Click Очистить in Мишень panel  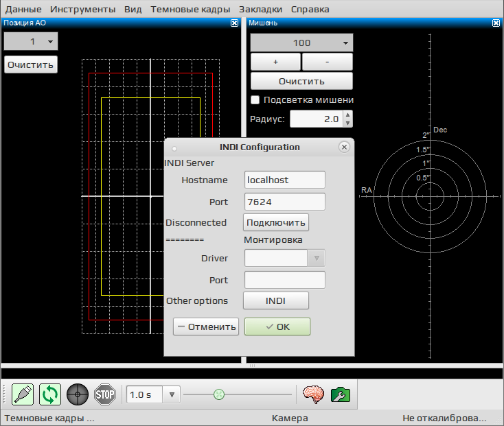(301, 81)
